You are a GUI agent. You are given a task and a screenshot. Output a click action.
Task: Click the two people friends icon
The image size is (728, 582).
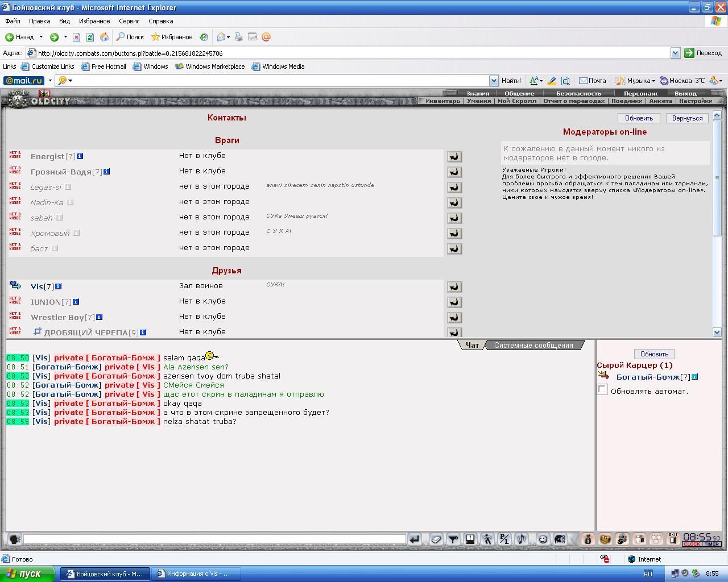[639, 539]
